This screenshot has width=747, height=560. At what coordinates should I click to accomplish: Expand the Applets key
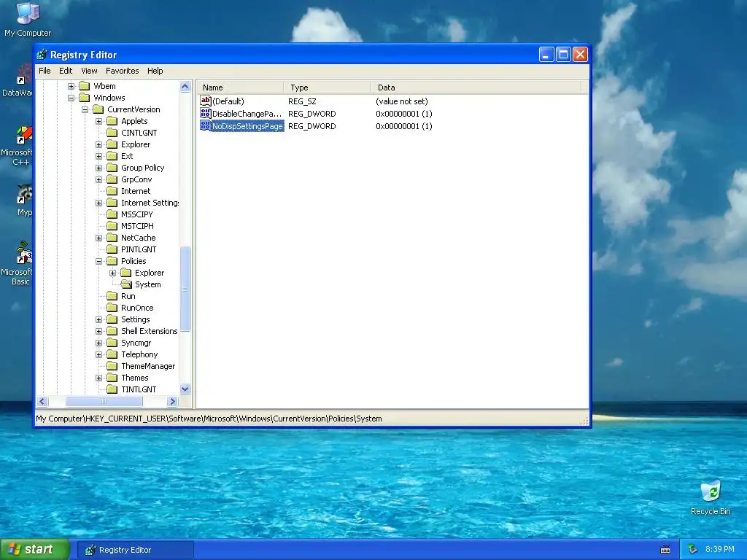[x=98, y=121]
